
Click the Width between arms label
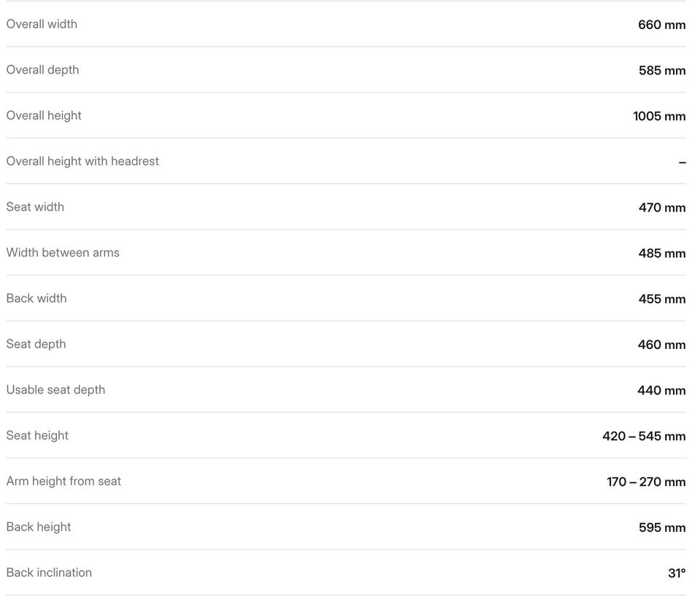tap(63, 253)
